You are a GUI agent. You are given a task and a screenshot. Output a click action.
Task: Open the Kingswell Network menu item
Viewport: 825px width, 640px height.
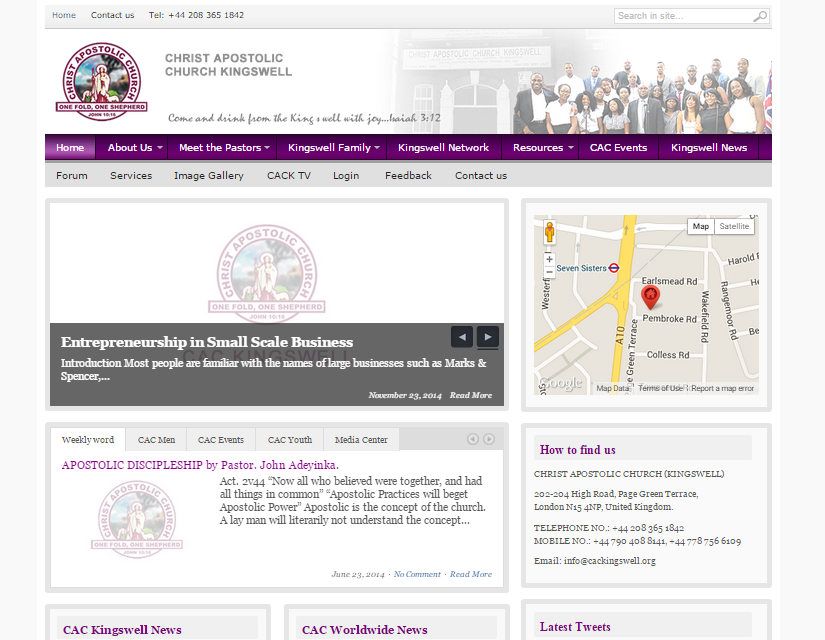(x=444, y=147)
